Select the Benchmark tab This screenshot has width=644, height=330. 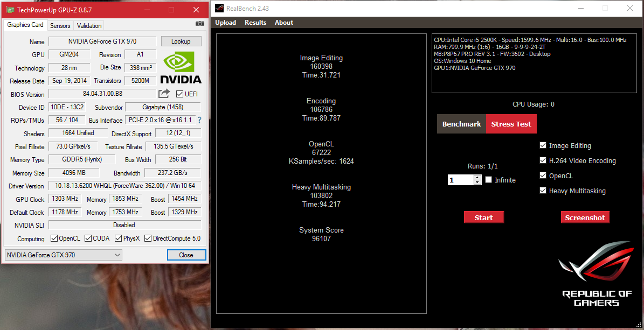[x=461, y=124]
